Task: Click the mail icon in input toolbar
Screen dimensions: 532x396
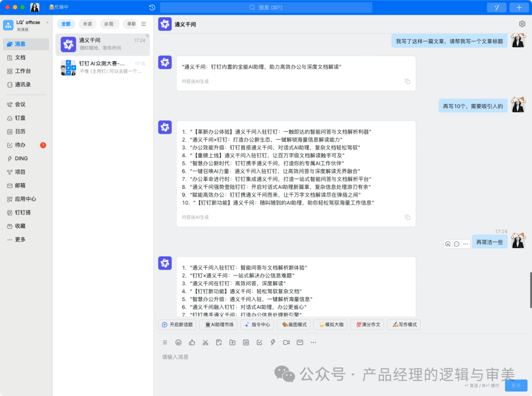Action: click(x=300, y=343)
